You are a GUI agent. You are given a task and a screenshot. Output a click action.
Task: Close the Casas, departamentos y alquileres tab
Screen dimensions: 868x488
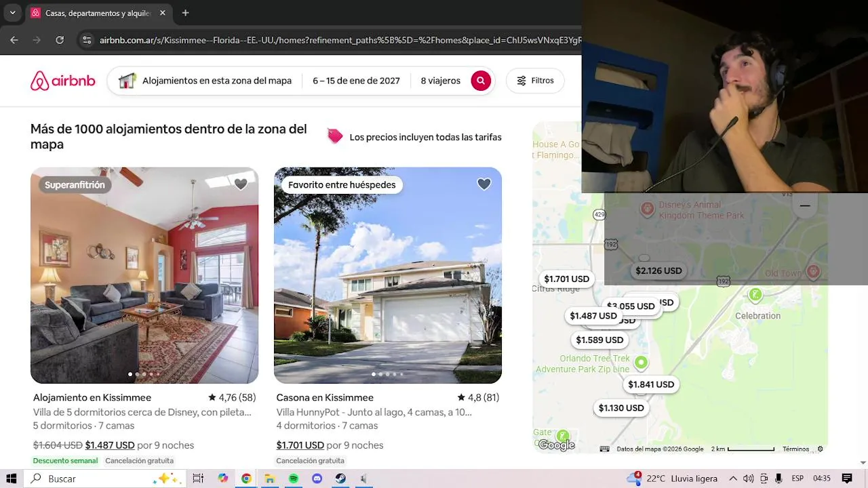163,13
